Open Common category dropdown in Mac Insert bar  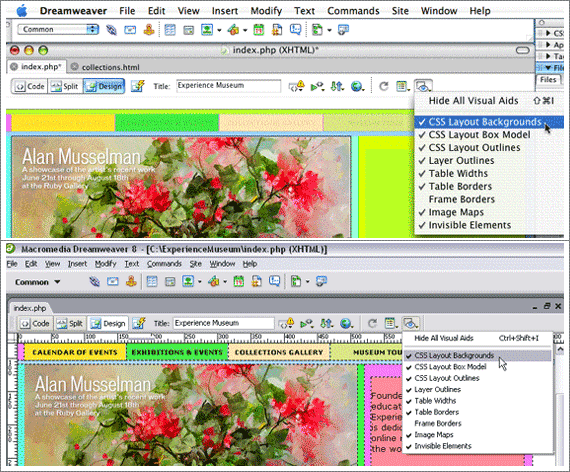click(58, 29)
